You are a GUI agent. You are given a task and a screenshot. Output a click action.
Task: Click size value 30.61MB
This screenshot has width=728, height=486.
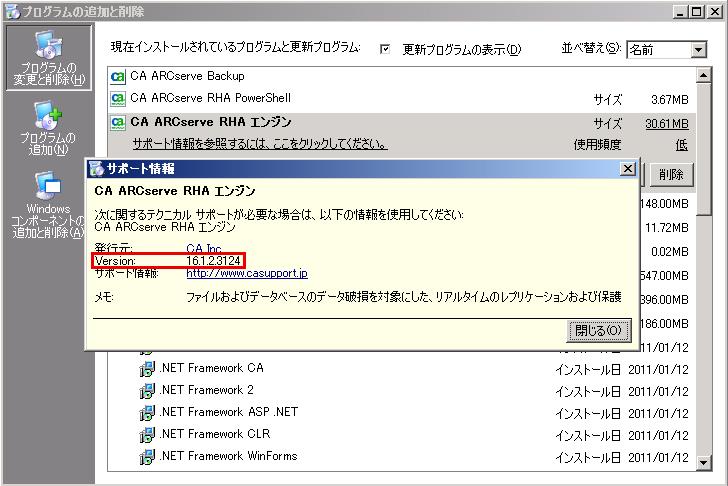667,124
